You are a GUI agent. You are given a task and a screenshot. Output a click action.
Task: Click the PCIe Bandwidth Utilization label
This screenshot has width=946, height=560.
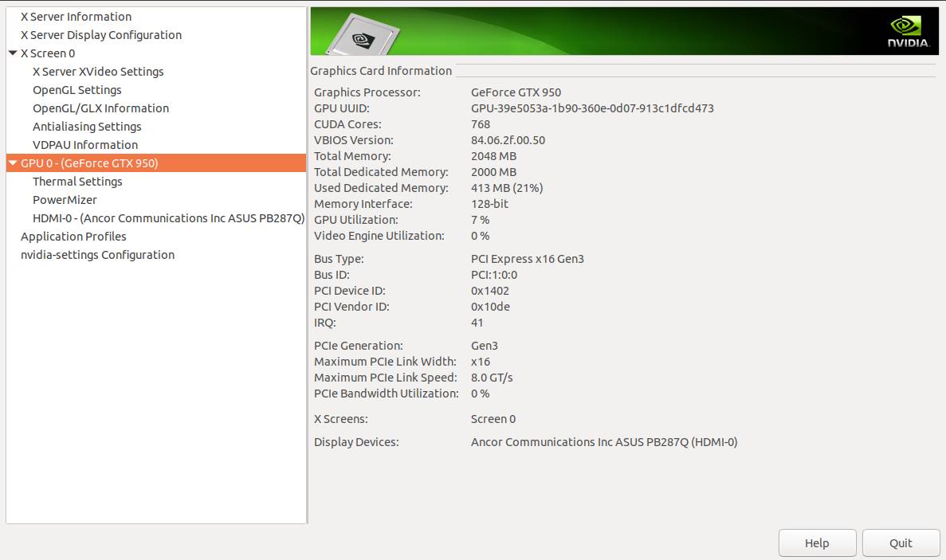(x=386, y=393)
